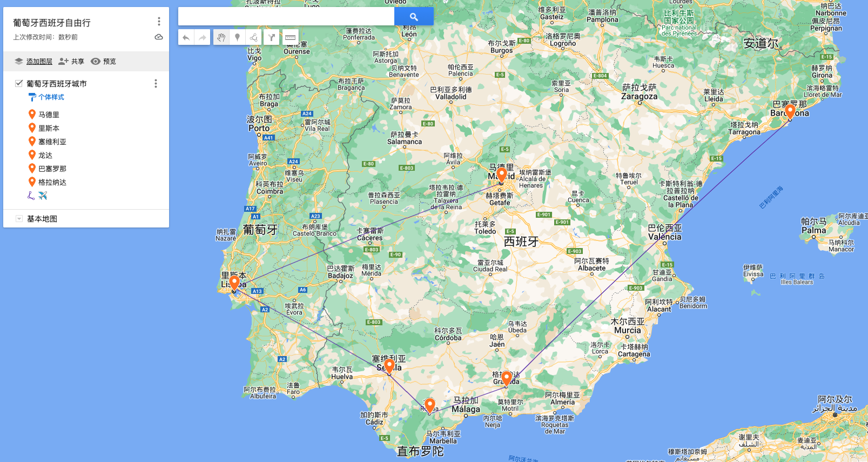Click the search magnifier button
Screen dimensions: 868x462
tap(414, 17)
